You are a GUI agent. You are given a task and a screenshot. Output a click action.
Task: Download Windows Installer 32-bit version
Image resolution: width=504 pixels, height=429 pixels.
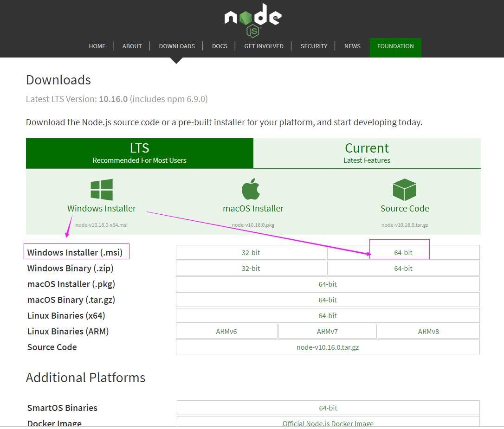click(x=251, y=252)
